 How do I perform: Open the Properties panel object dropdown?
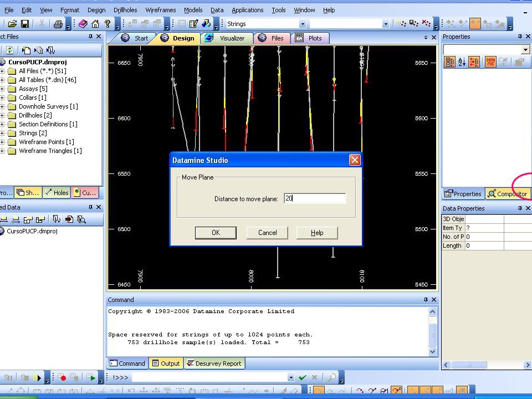(525, 50)
